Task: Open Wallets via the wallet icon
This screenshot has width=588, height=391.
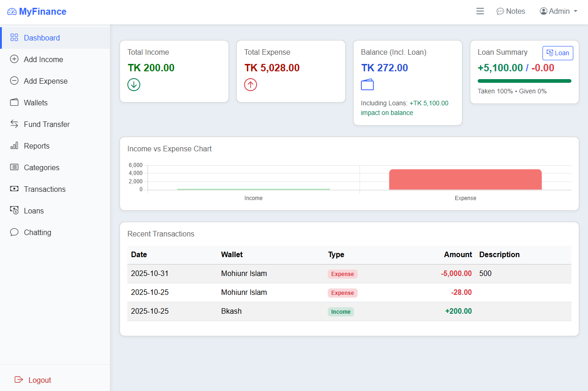Action: click(x=14, y=103)
